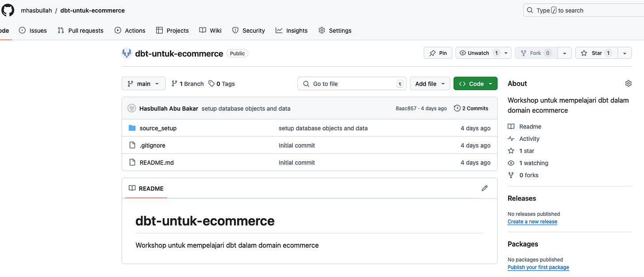Open the .gitignore file name
The height and width of the screenshot is (277, 644).
[152, 145]
